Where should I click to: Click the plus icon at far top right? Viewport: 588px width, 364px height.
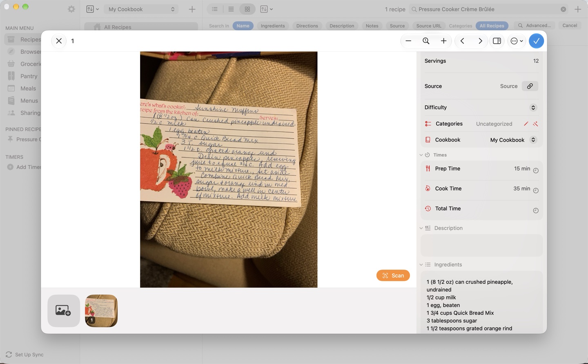tap(577, 9)
